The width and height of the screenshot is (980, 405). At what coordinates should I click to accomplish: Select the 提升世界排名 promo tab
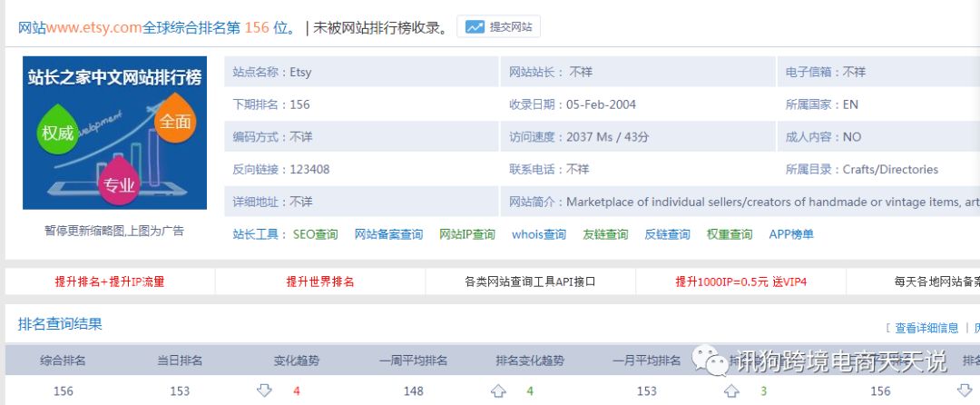click(x=320, y=282)
